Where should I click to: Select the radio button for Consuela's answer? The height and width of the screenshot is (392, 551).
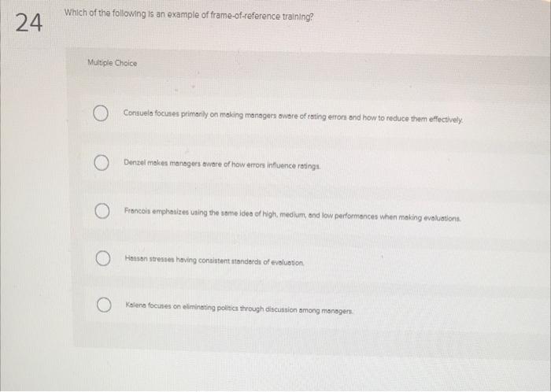(x=101, y=113)
